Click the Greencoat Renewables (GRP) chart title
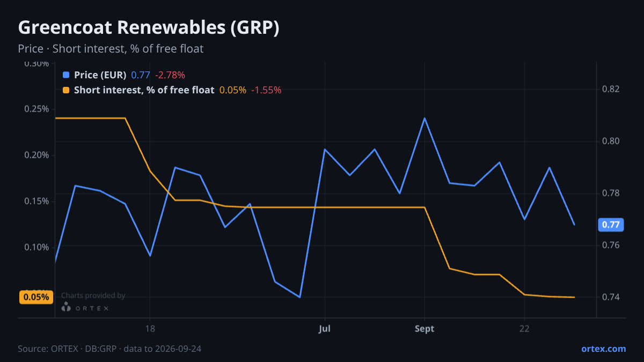Screen dimensions: 644x362 pyautogui.click(x=149, y=28)
